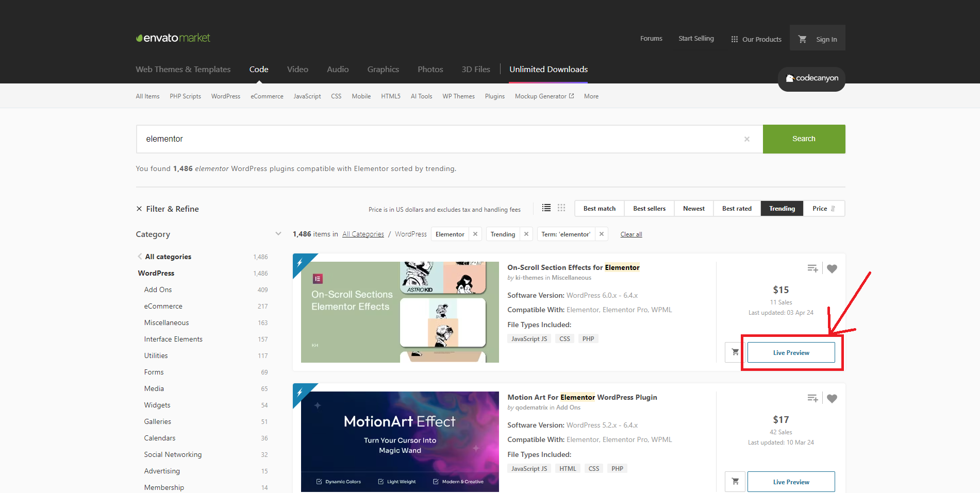The height and width of the screenshot is (493, 980).
Task: Add Motion Art plugin to cart
Action: coord(735,482)
